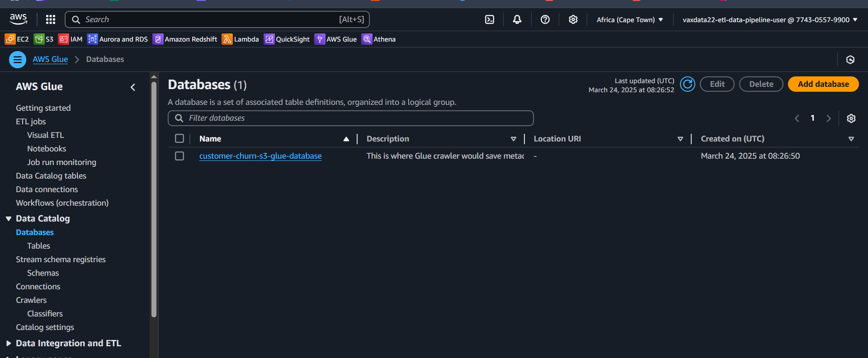Click the March 24, 2025 at 08:26:50 cell
868x358 pixels.
(750, 156)
